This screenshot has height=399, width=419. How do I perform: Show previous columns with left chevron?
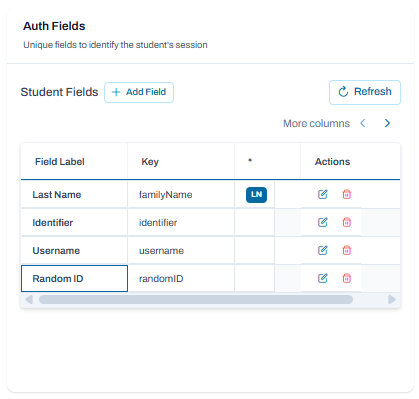coord(363,123)
